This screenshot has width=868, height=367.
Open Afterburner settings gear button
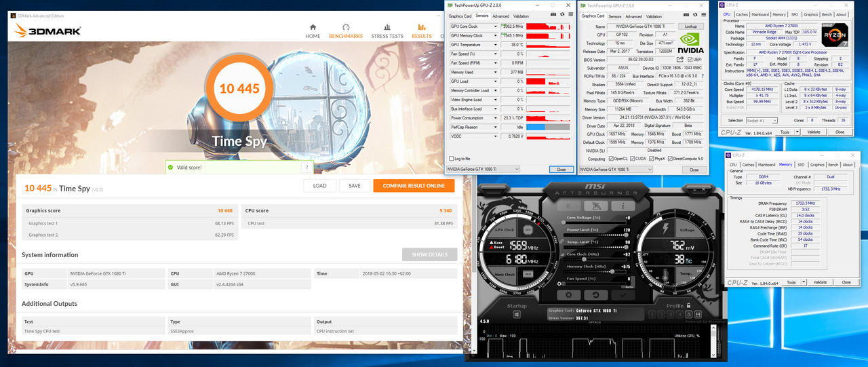[569, 295]
